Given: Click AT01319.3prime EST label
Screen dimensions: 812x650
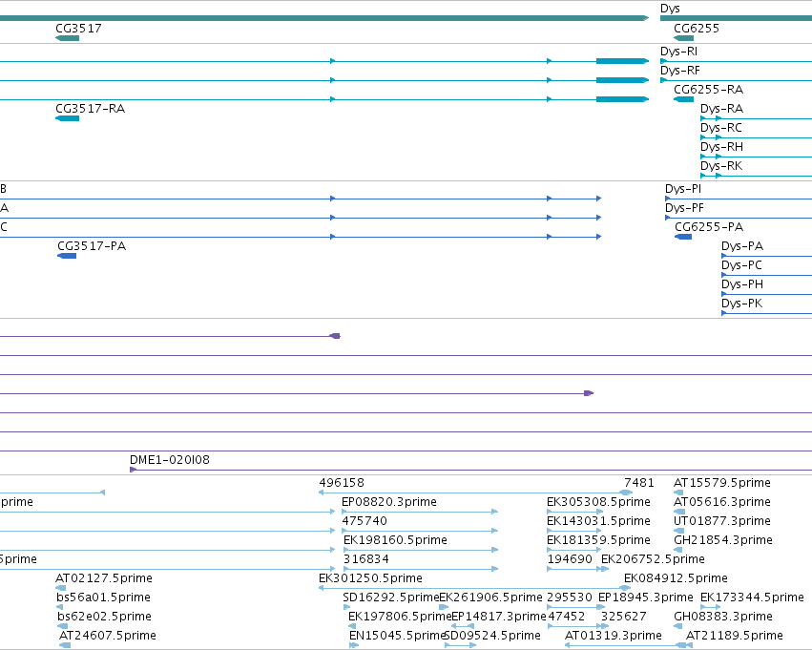Looking at the screenshot, I should point(614,636).
